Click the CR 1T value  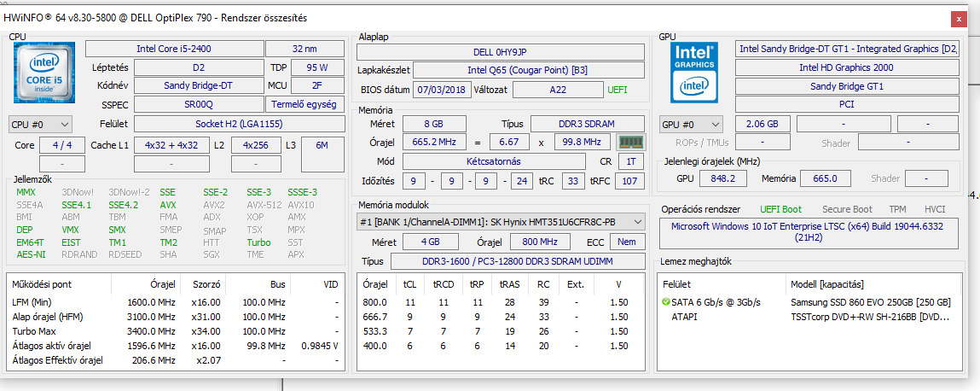click(x=631, y=161)
